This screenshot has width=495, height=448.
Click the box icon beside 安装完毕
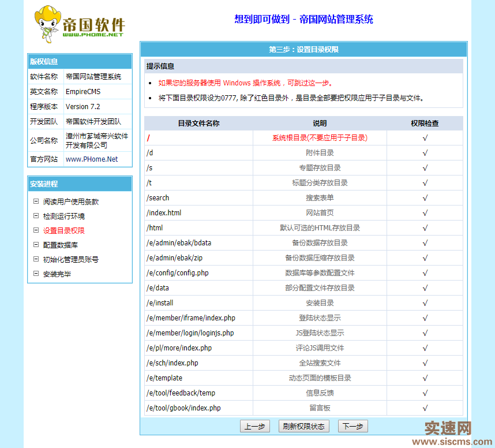click(x=36, y=273)
